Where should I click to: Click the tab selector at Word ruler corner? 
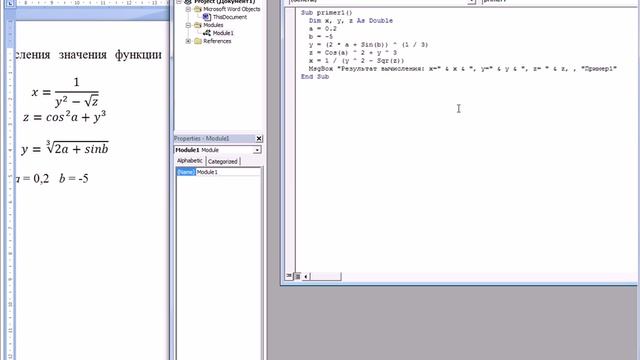(x=11, y=2)
